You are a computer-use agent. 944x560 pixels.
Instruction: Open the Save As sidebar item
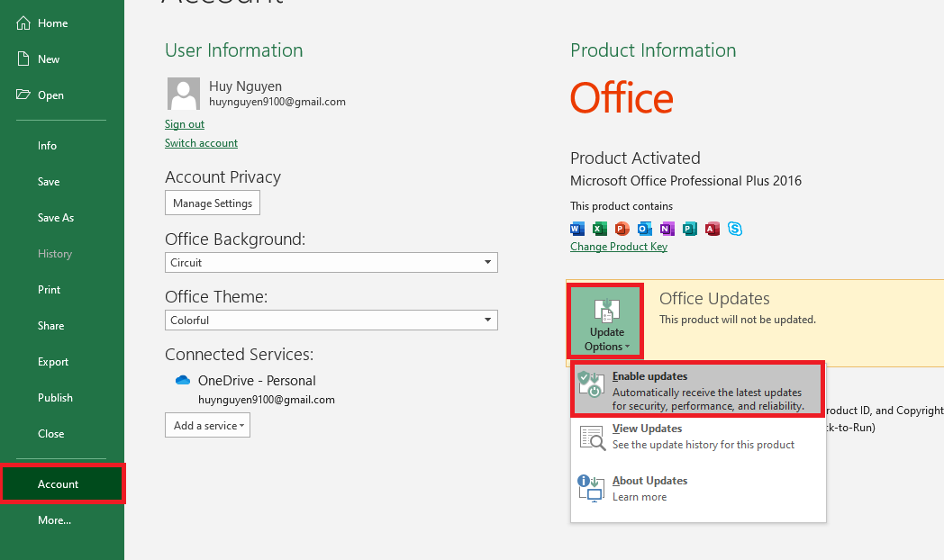click(x=56, y=218)
